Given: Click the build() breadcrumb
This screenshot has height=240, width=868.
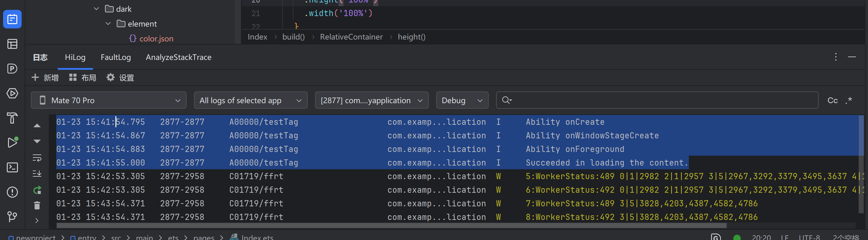Looking at the screenshot, I should pos(293,37).
